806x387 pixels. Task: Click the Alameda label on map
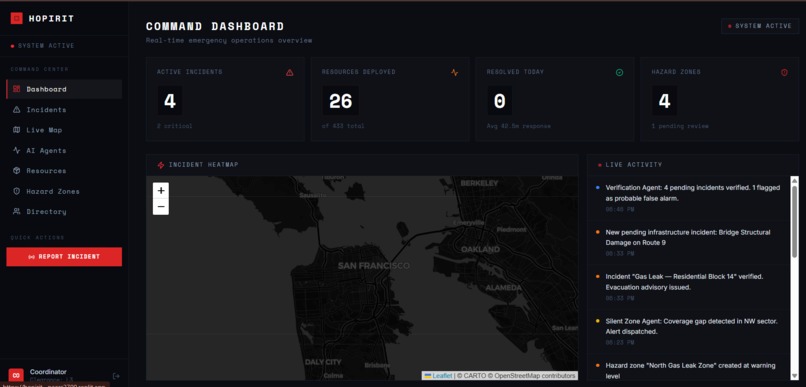(x=503, y=288)
